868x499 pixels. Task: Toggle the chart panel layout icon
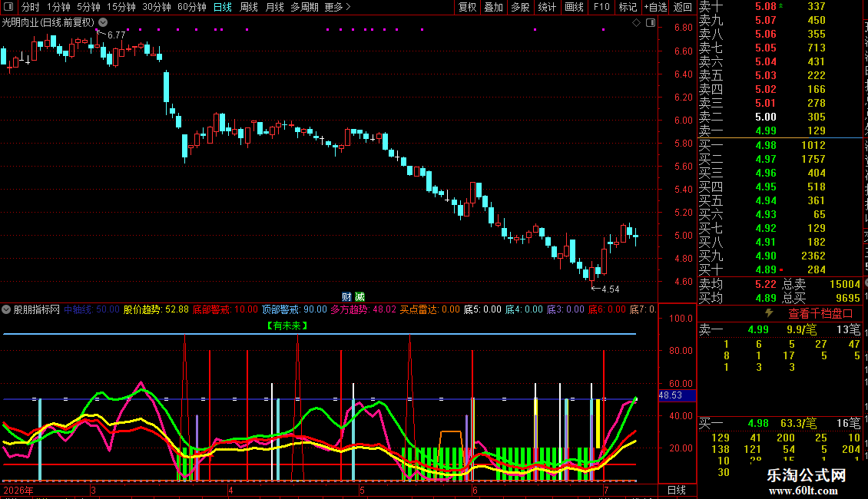pyautogui.click(x=651, y=23)
